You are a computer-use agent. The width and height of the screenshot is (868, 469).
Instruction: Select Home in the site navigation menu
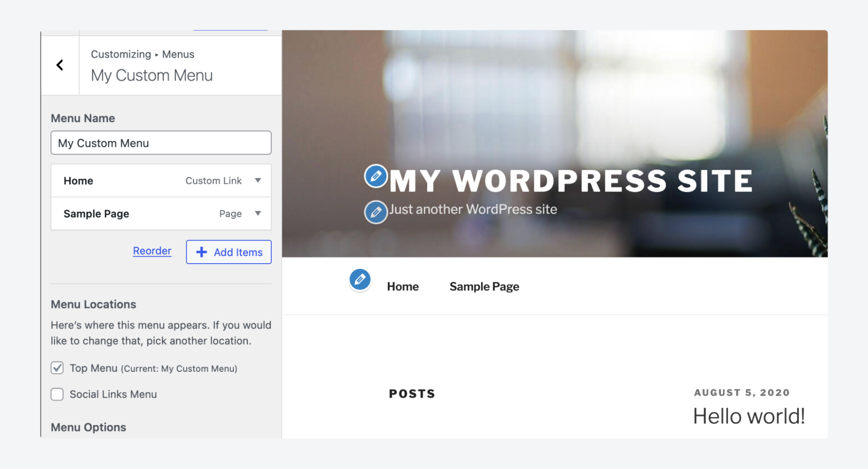(x=403, y=286)
